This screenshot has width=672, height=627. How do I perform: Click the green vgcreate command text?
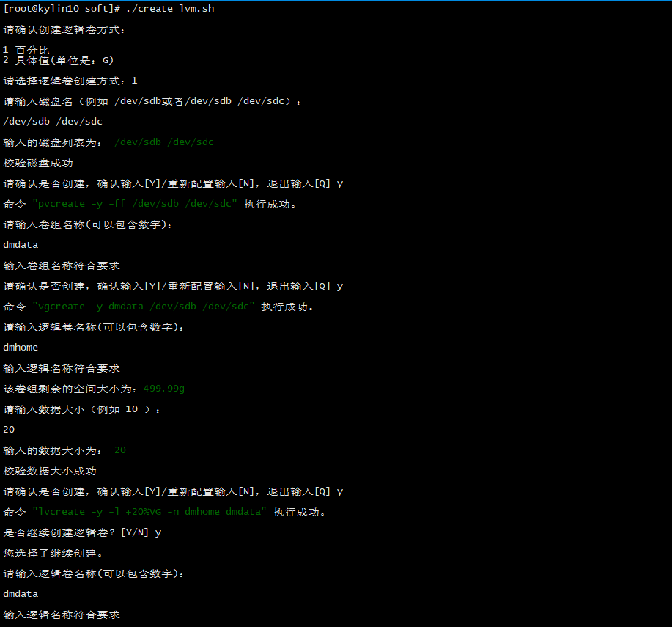[144, 307]
